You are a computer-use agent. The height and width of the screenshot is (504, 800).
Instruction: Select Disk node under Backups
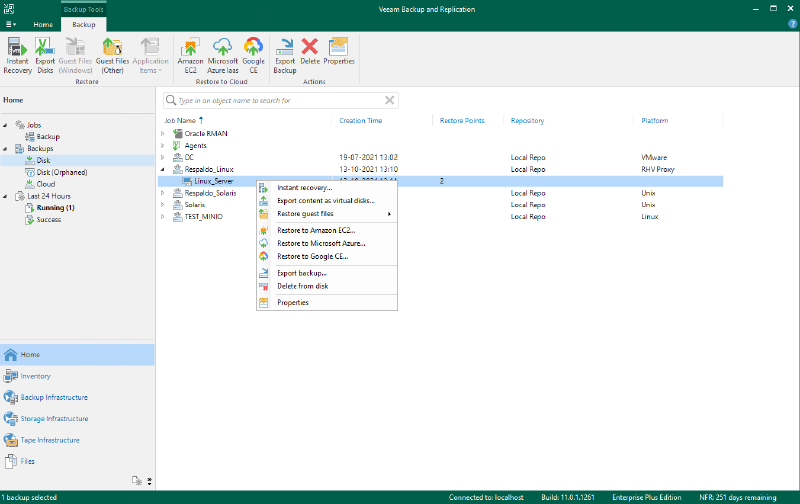coord(38,160)
